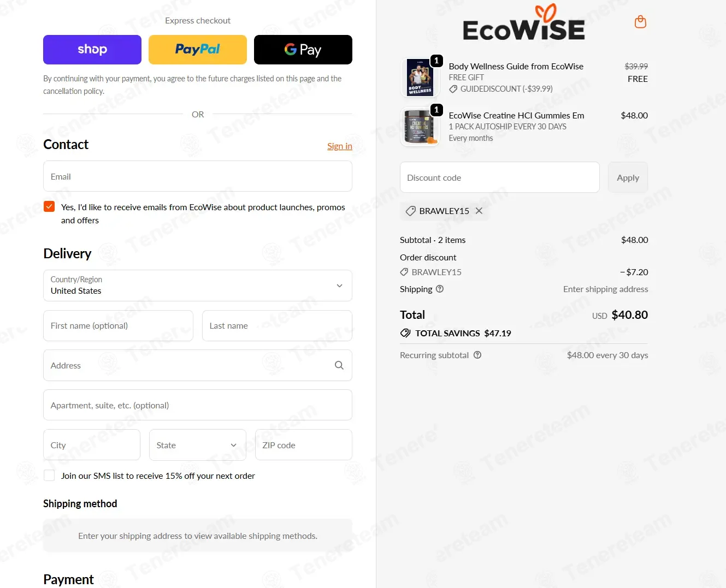Open the Country/Region dropdown
The image size is (726, 588).
[x=198, y=286]
